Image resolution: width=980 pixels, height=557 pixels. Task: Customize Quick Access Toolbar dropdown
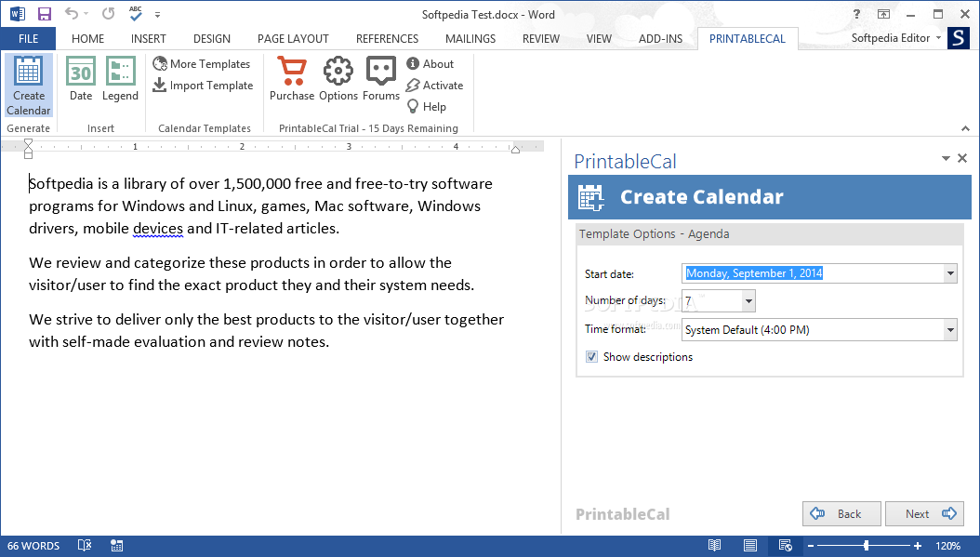[157, 14]
